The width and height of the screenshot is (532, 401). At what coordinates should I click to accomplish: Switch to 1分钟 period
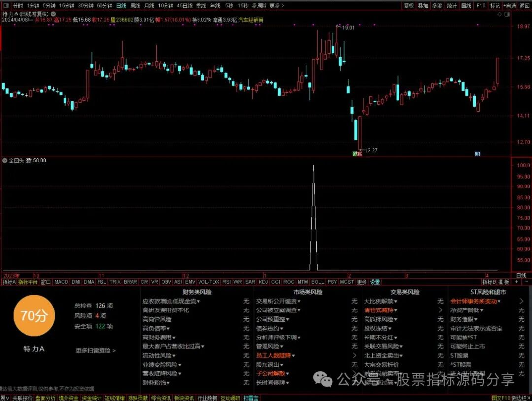tap(33, 6)
